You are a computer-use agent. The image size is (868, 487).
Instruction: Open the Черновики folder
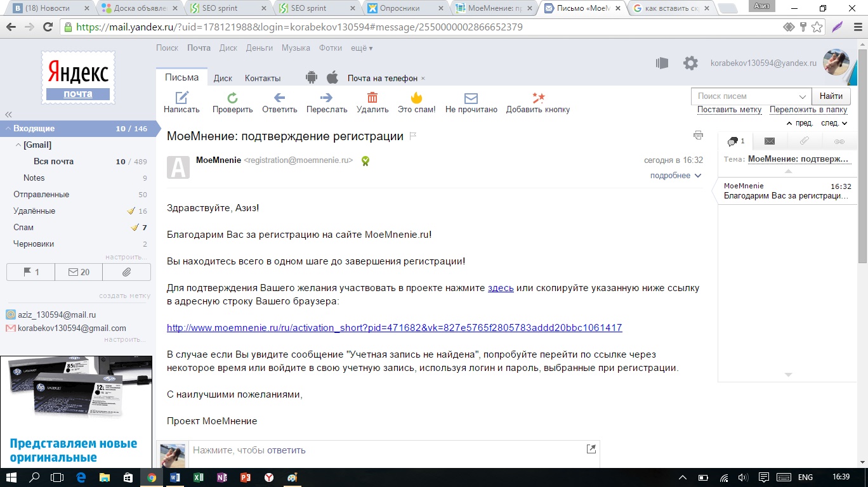(34, 244)
